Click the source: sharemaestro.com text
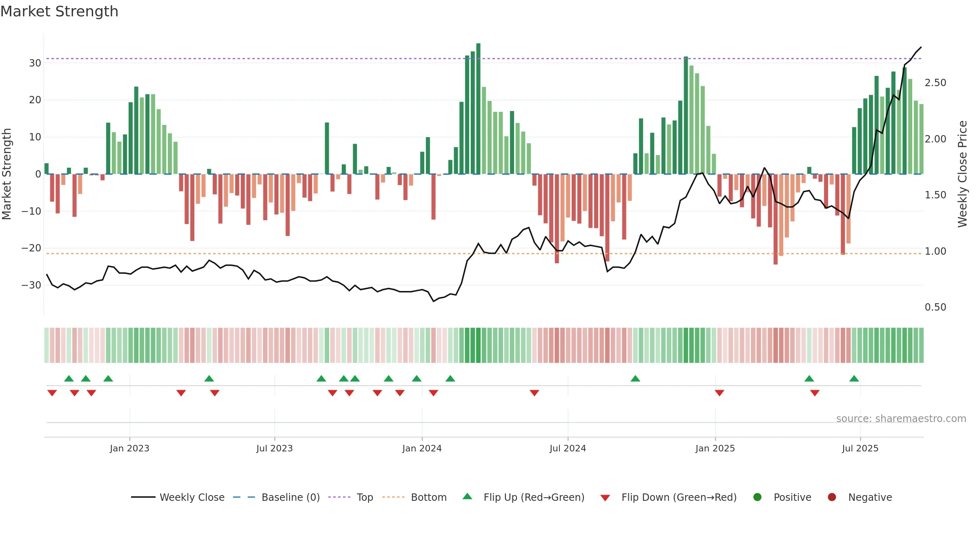 click(x=901, y=418)
